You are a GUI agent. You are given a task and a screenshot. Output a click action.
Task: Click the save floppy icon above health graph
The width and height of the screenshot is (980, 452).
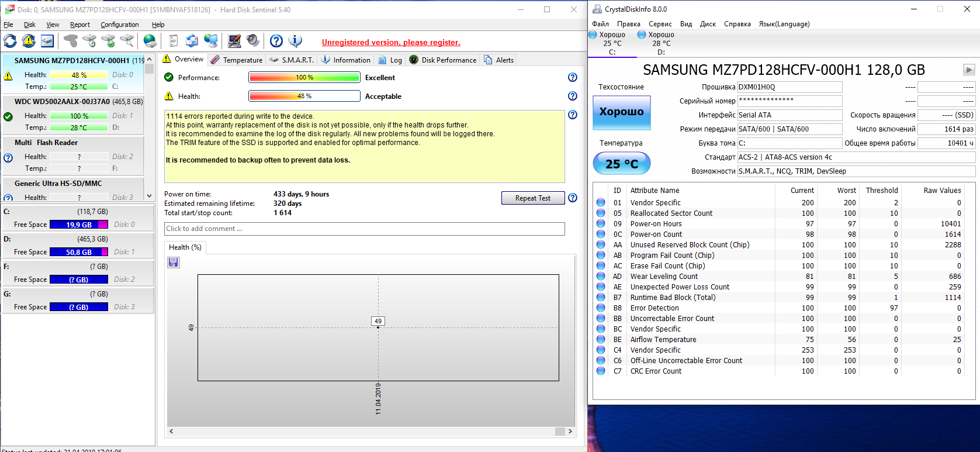[174, 262]
